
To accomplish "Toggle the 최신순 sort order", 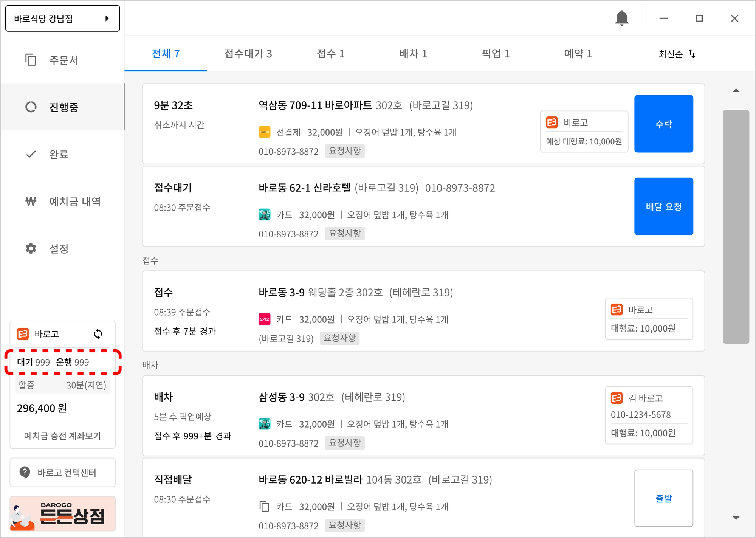I will [x=677, y=54].
